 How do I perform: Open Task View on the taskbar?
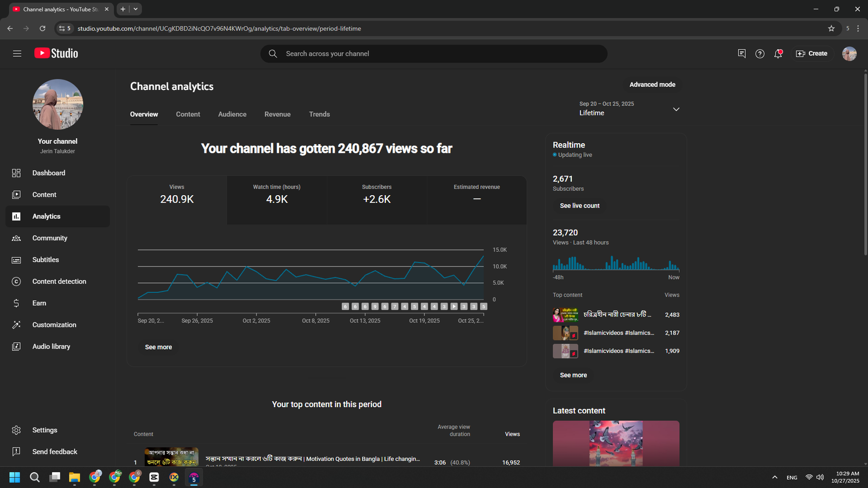pyautogui.click(x=55, y=477)
